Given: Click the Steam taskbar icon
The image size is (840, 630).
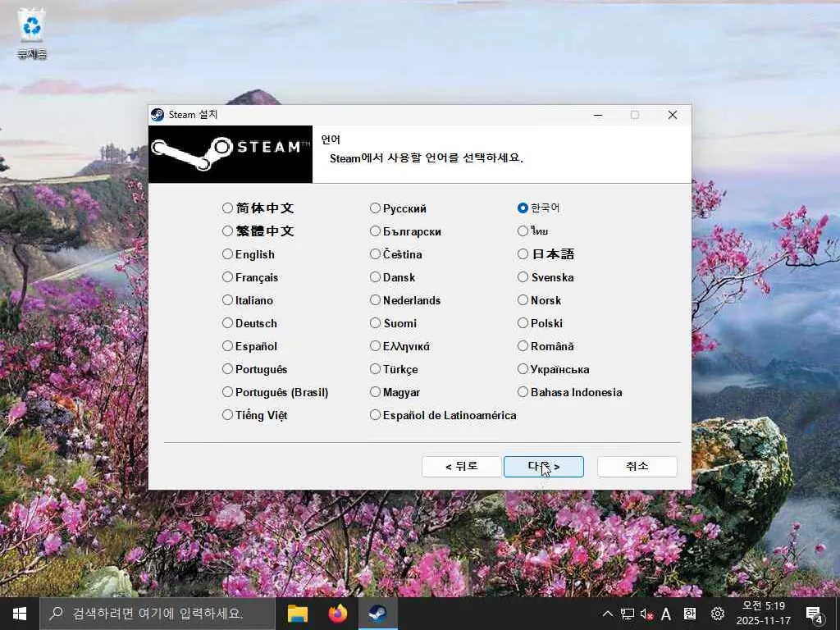Looking at the screenshot, I should click(x=377, y=614).
